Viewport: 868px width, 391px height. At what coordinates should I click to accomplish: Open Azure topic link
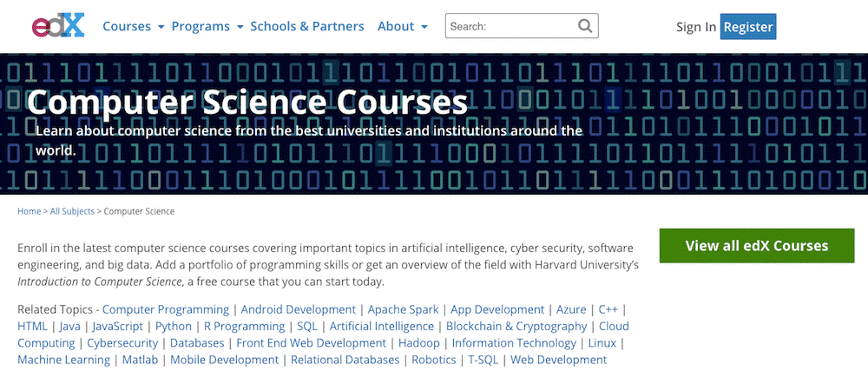(571, 309)
